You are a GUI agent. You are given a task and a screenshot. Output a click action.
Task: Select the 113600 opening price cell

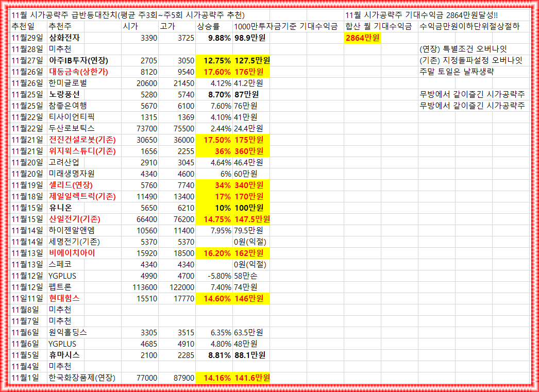coord(140,287)
